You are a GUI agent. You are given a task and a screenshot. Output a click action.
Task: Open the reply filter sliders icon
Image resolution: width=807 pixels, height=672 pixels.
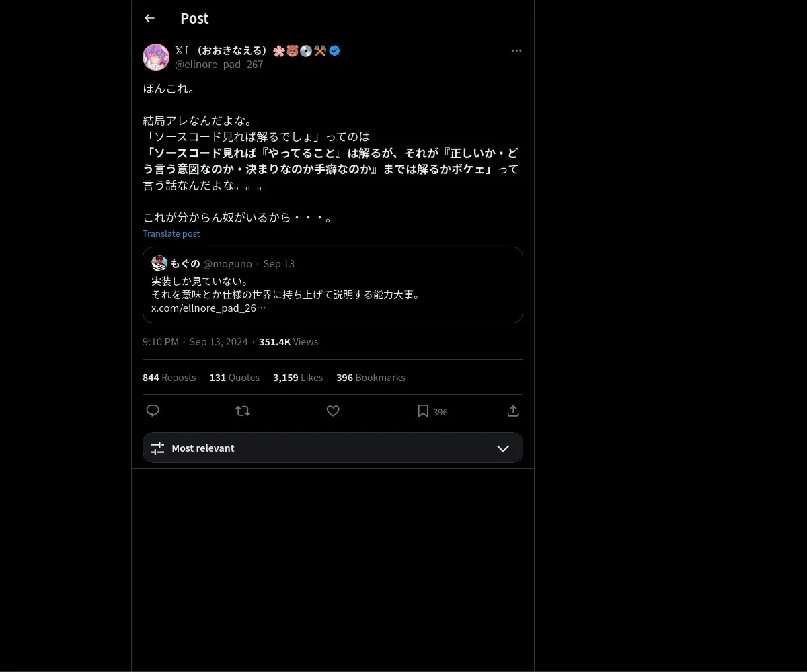[157, 448]
